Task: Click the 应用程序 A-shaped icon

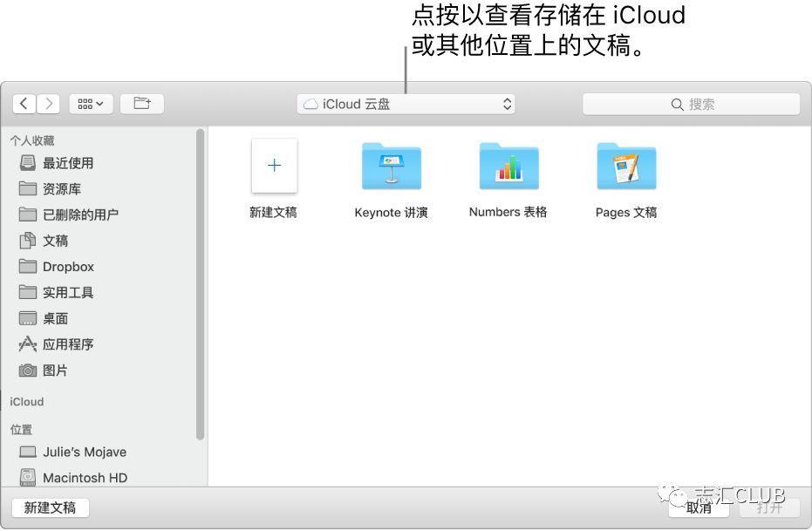Action: point(27,344)
